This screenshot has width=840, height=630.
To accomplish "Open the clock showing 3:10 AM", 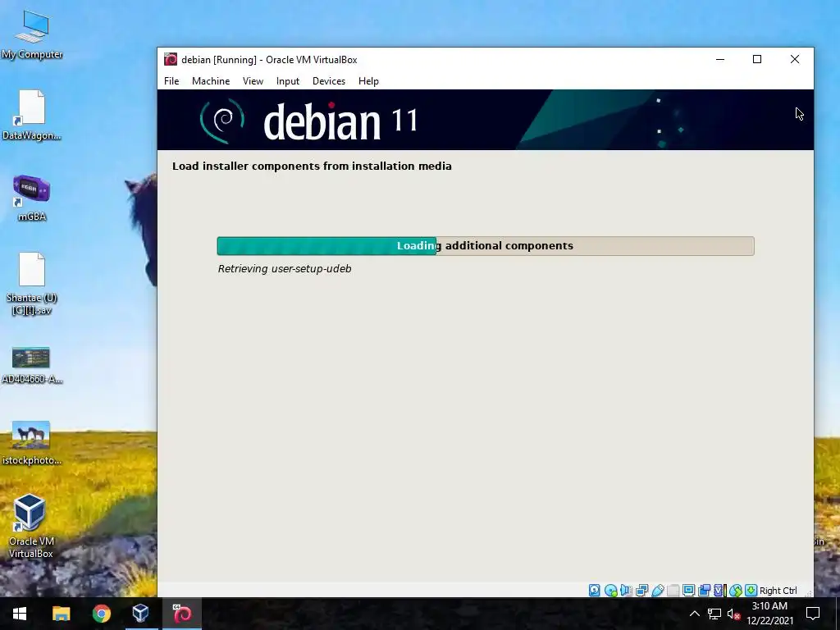I will (x=769, y=614).
